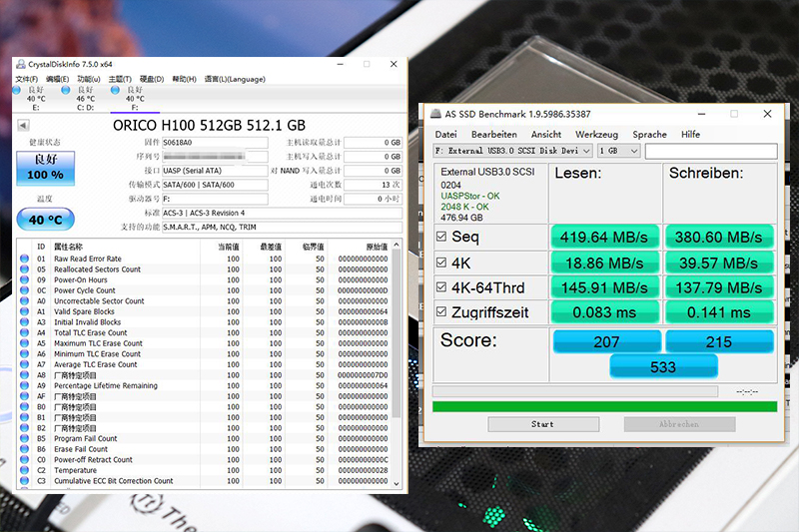
Task: Click the total score value 533
Action: (x=663, y=366)
